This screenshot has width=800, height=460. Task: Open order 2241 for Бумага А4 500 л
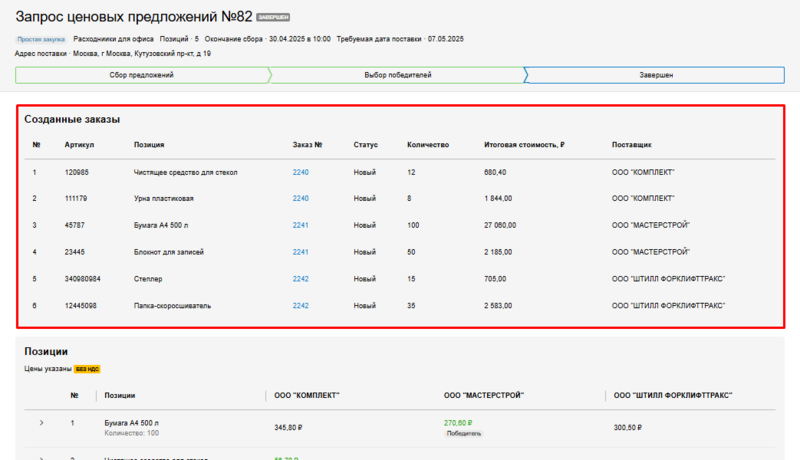pyautogui.click(x=301, y=225)
